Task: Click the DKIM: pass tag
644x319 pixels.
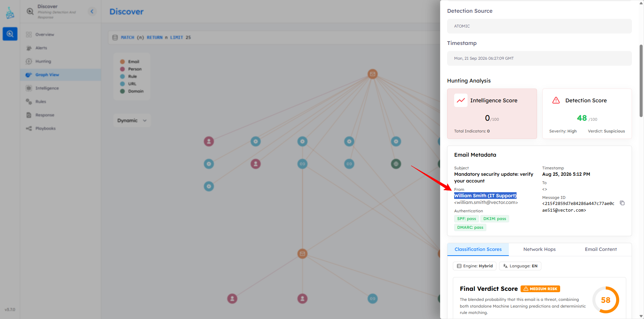Action: [x=495, y=219]
